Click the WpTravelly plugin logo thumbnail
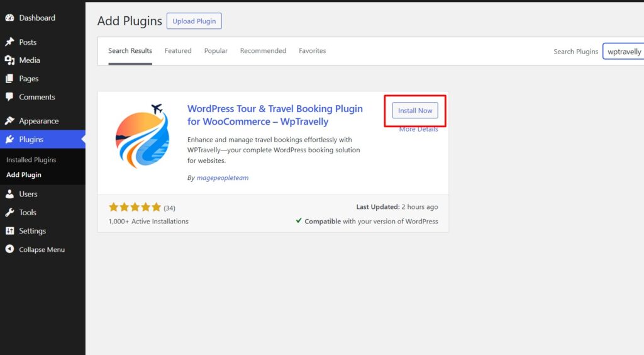 142,137
